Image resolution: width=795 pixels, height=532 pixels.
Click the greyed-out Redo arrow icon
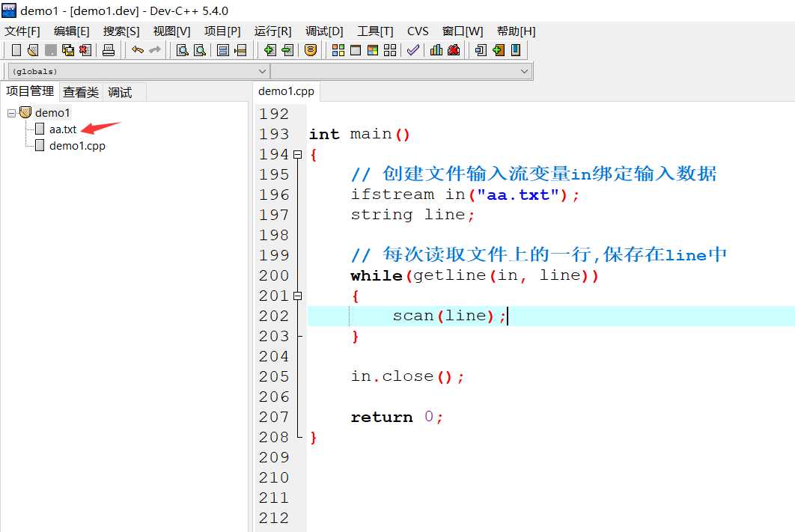155,50
